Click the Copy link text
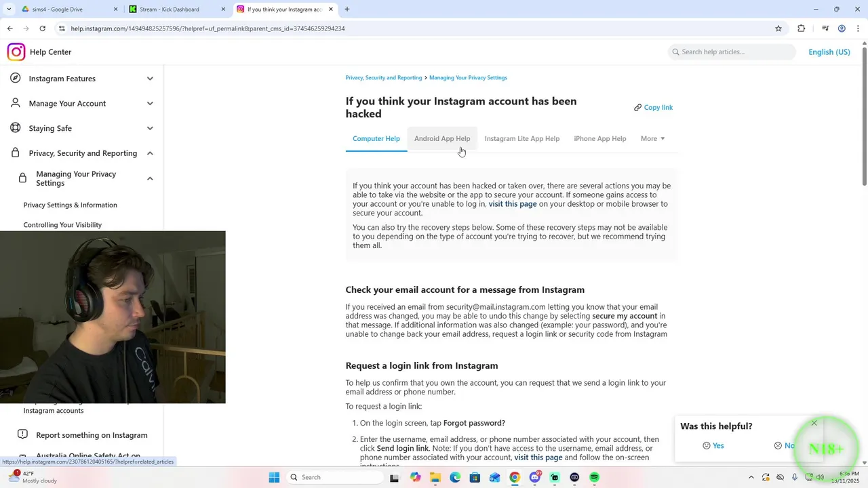 (658, 107)
